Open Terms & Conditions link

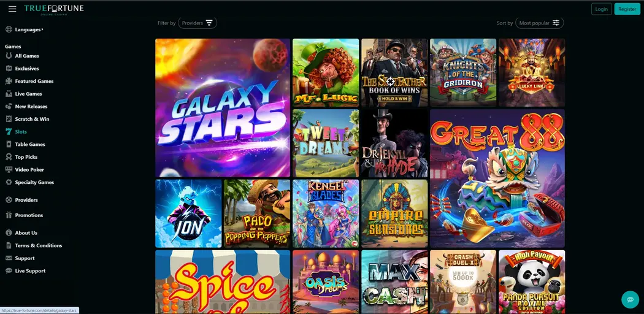click(x=39, y=245)
